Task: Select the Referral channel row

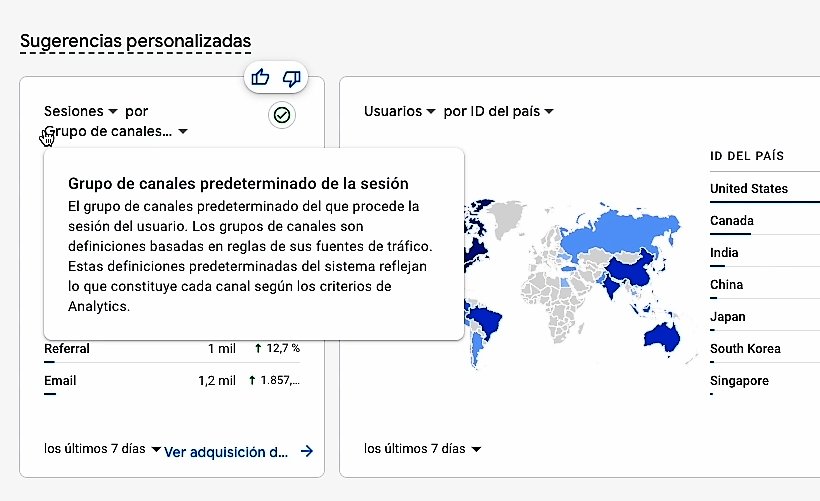Action: click(172, 349)
